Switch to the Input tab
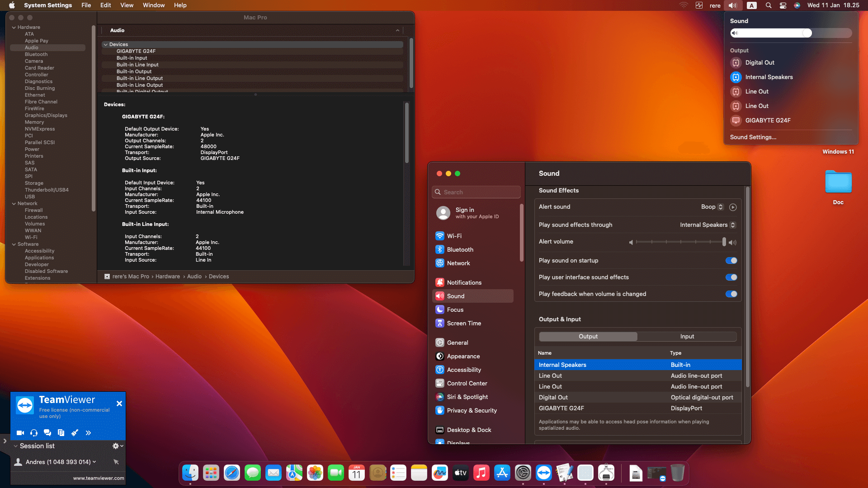This screenshot has width=868, height=488. point(687,337)
